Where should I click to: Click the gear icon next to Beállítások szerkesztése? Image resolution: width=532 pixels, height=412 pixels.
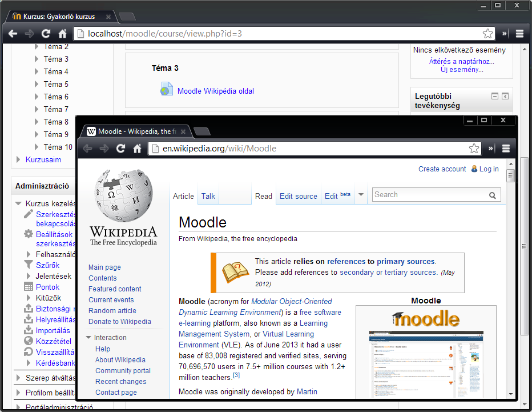(x=29, y=234)
